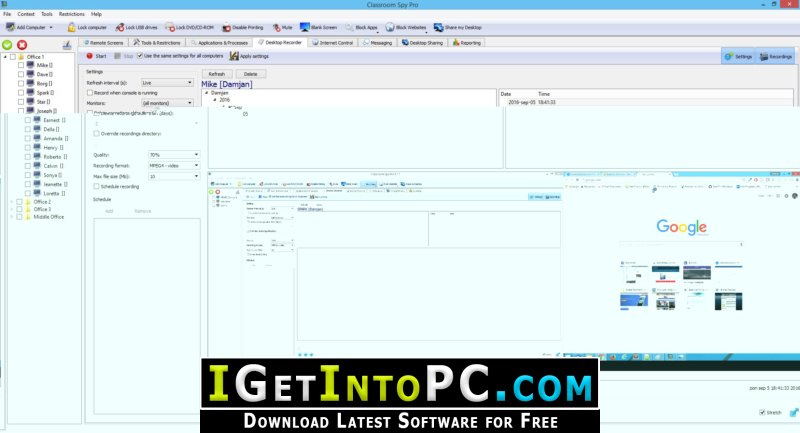Open the Recording format dropdown
Image resolution: width=800 pixels, height=433 pixels.
174,166
